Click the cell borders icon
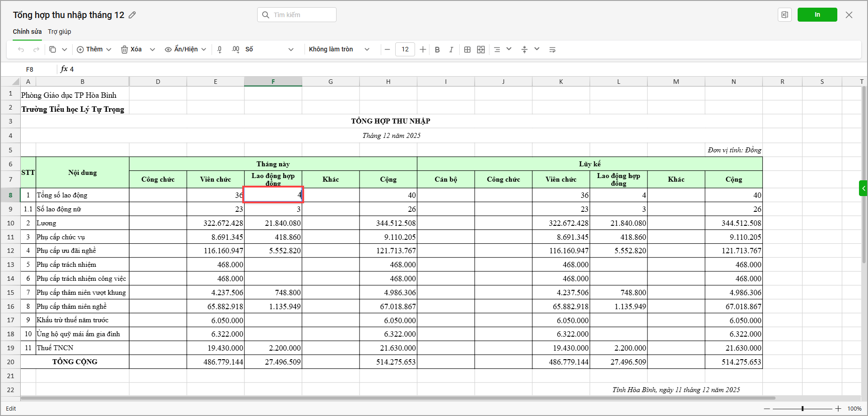The width and height of the screenshot is (868, 416). [467, 50]
